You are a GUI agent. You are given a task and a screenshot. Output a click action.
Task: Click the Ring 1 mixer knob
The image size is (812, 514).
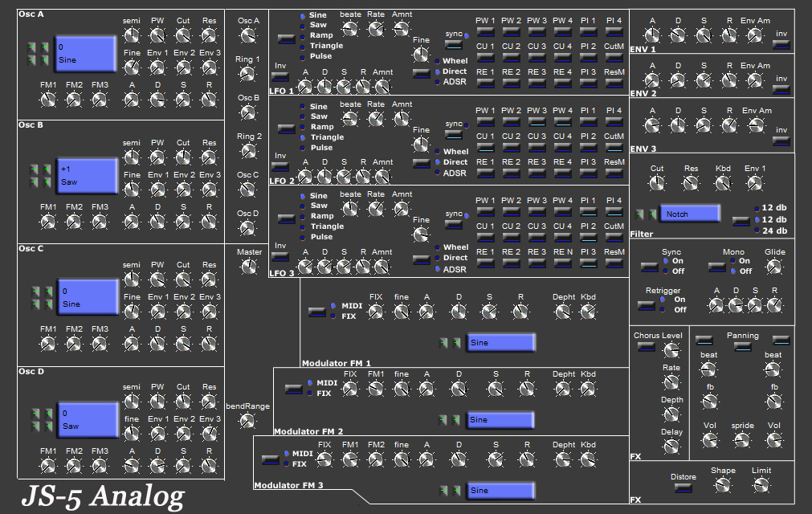247,74
